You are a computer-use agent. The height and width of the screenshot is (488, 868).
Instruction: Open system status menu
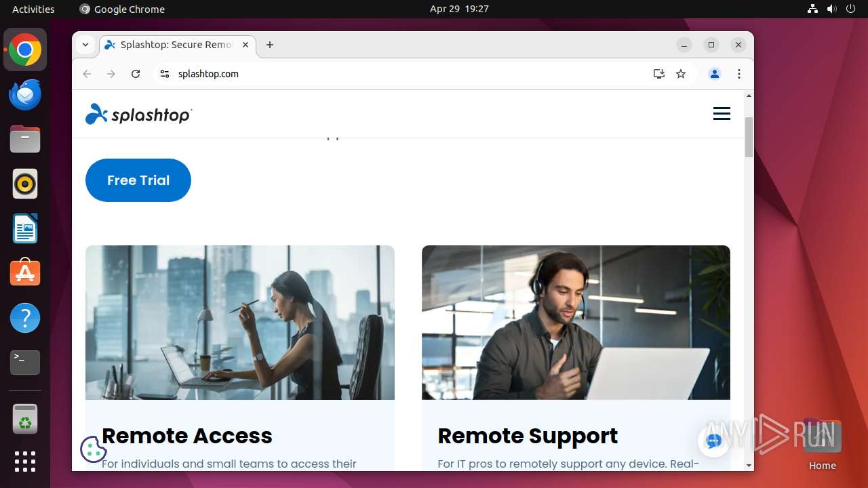[831, 9]
